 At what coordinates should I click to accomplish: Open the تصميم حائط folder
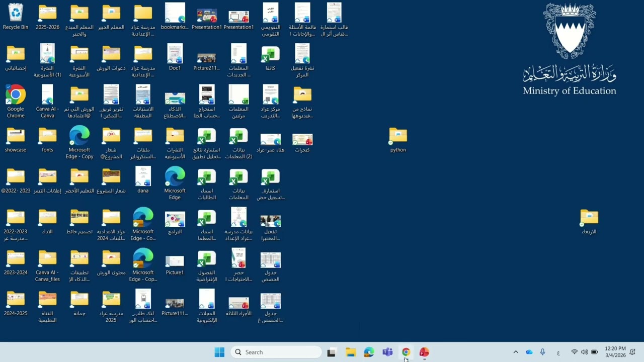coord(79,221)
